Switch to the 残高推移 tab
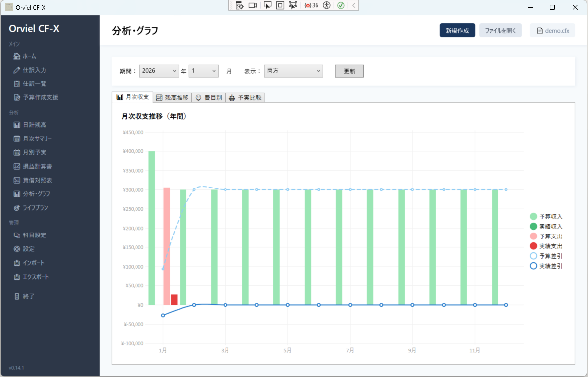588x377 pixels. pos(172,98)
